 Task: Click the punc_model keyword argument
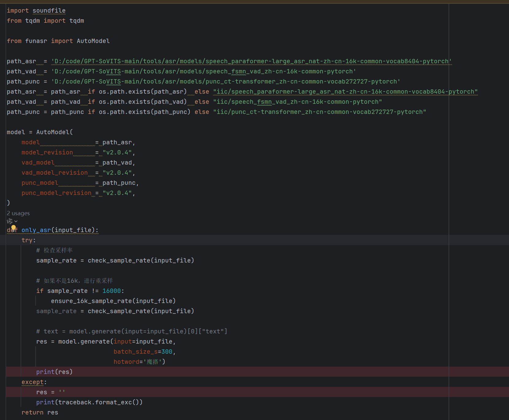click(40, 183)
